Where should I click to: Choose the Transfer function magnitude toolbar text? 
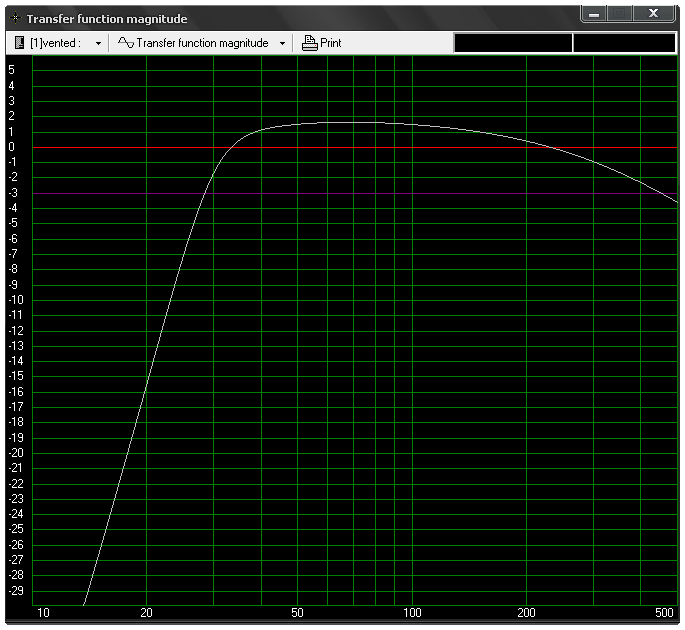[202, 43]
